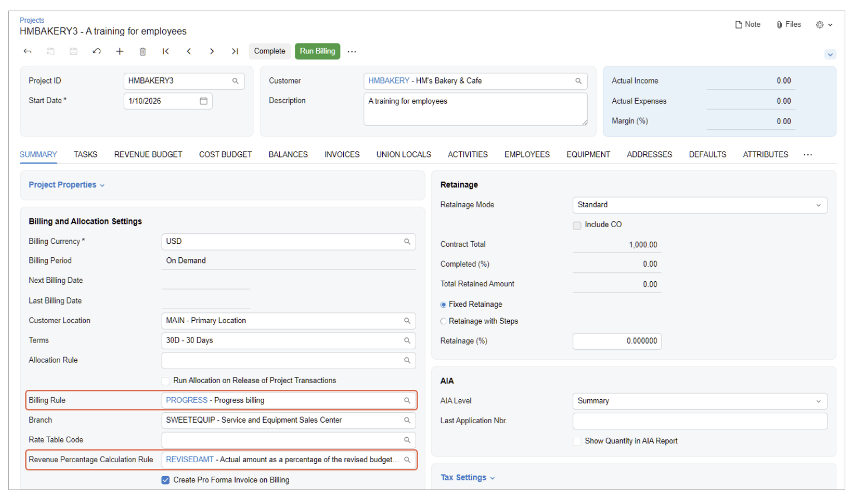Click the Revenue Percentage Calculation Rule magnifier
The image size is (862, 504).
click(x=407, y=460)
